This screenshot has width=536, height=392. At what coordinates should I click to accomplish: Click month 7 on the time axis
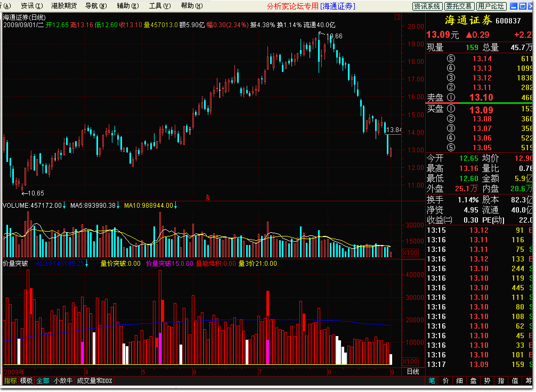[260, 372]
